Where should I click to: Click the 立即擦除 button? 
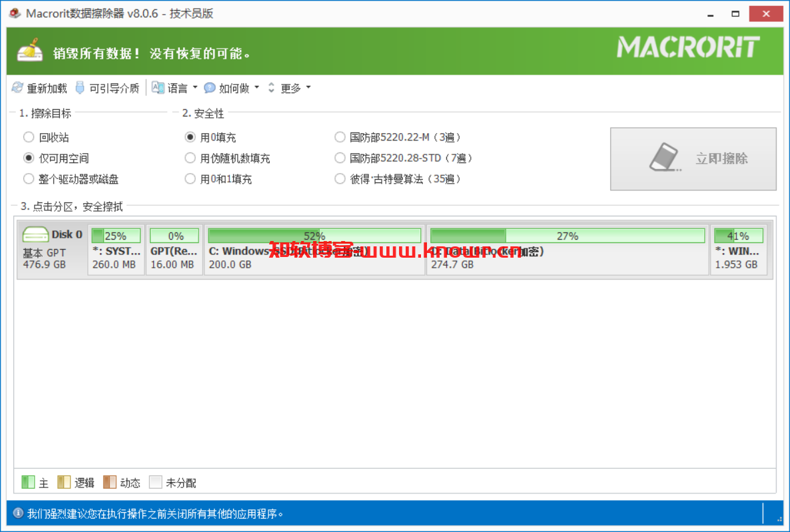point(693,158)
